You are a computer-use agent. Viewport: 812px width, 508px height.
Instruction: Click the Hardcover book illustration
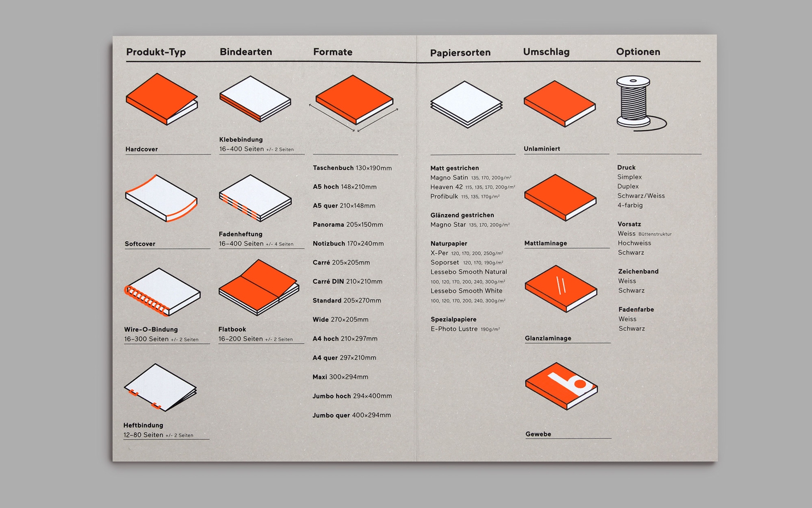(x=162, y=99)
